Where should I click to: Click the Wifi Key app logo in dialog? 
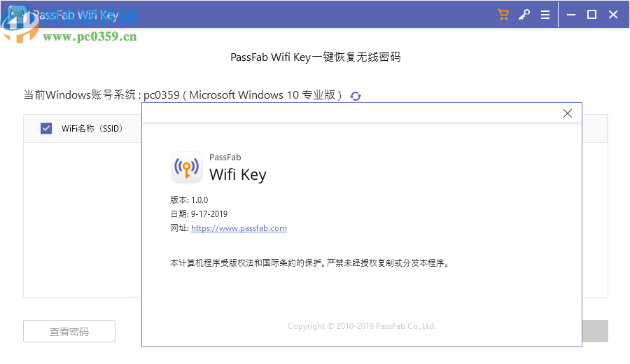(187, 167)
